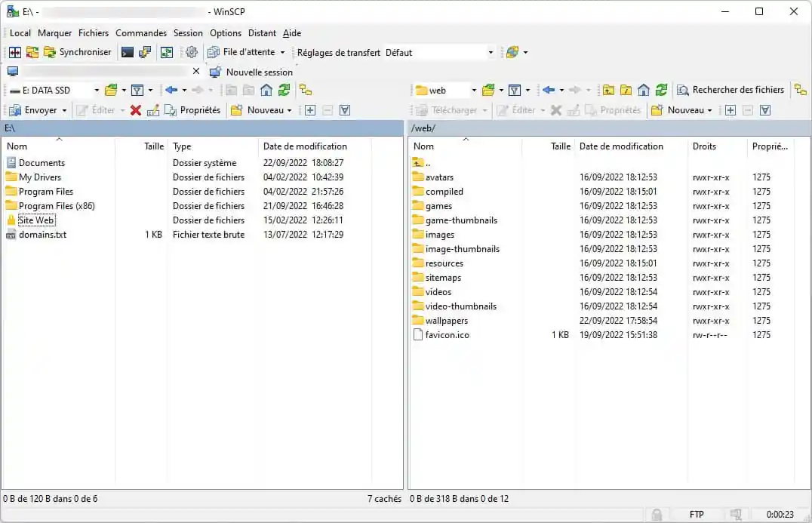Viewport: 812px width, 523px height.
Task: Click the local rename icon
Action: pyautogui.click(x=152, y=110)
